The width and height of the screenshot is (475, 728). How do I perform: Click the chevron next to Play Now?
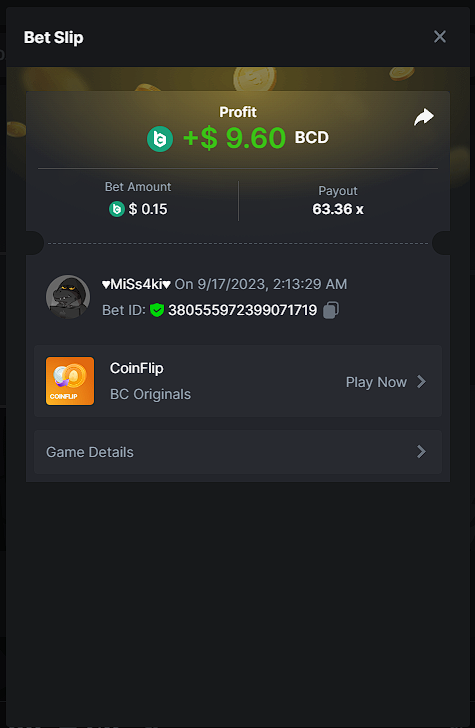point(421,382)
